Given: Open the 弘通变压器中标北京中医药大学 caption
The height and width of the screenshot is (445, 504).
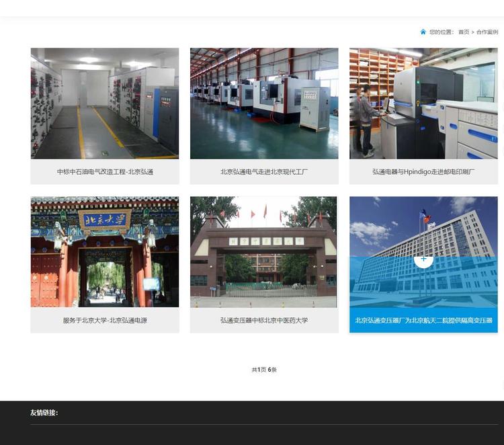Looking at the screenshot, I should click(x=264, y=320).
